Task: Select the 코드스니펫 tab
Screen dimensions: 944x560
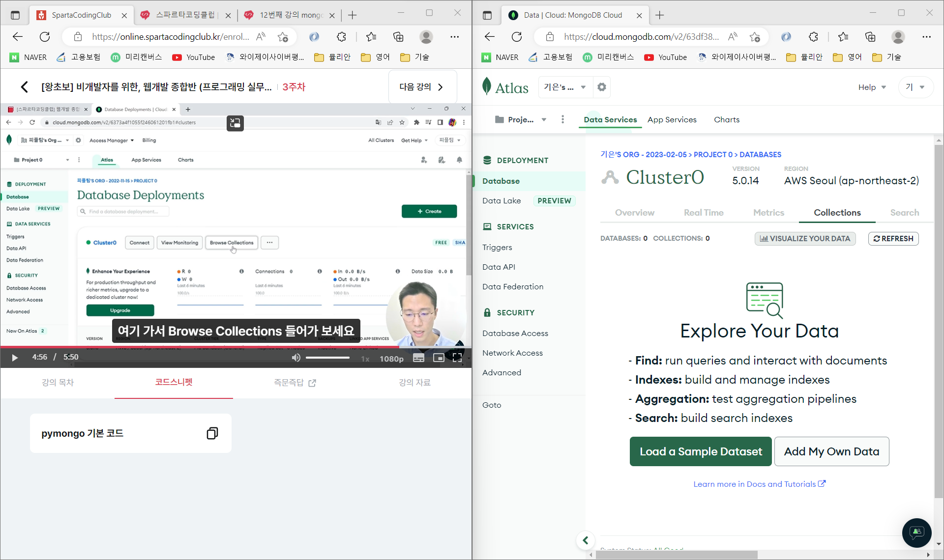Action: tap(174, 382)
